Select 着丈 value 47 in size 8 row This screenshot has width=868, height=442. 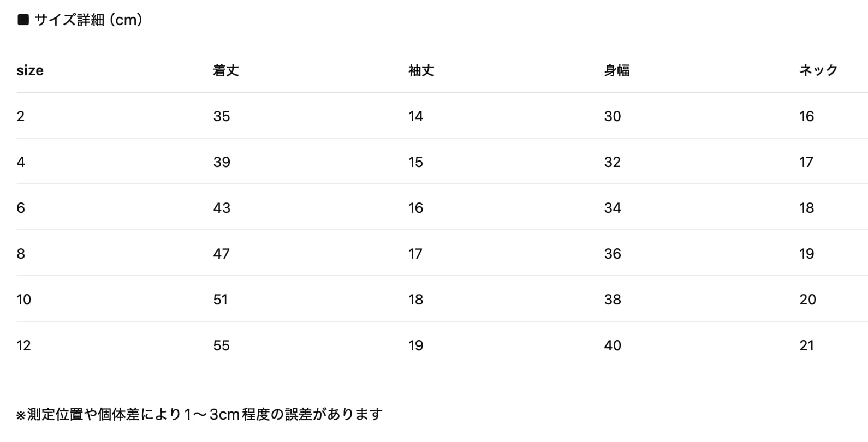click(222, 254)
